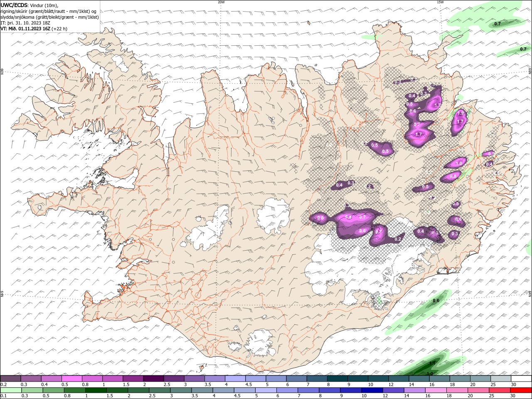Click the "0.1" label at the start of the lower legend row
Viewport: 532px width, 399px height.
click(4, 396)
